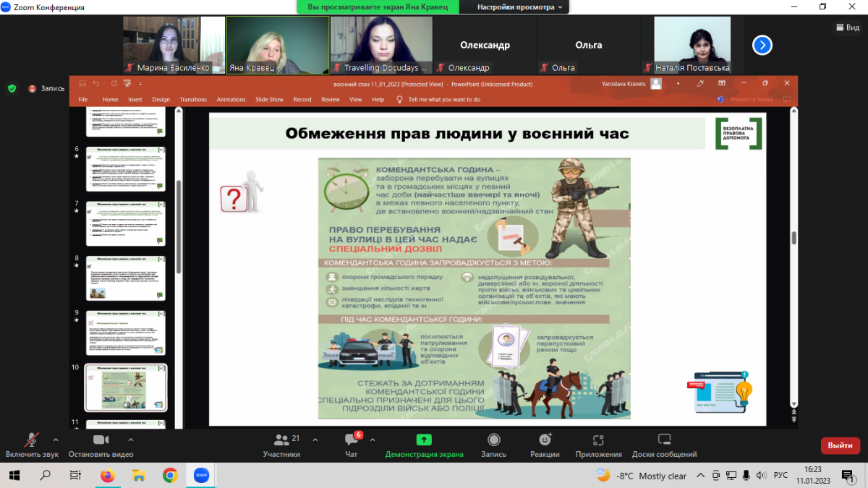868x488 pixels.
Task: Show next participants with blue arrow
Action: click(x=762, y=46)
